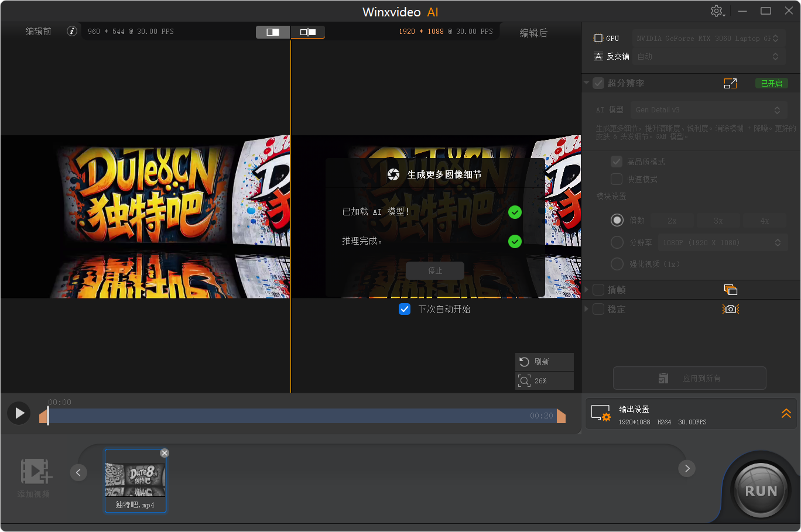Click the timeline end trim handle
The width and height of the screenshot is (801, 532).
561,416
